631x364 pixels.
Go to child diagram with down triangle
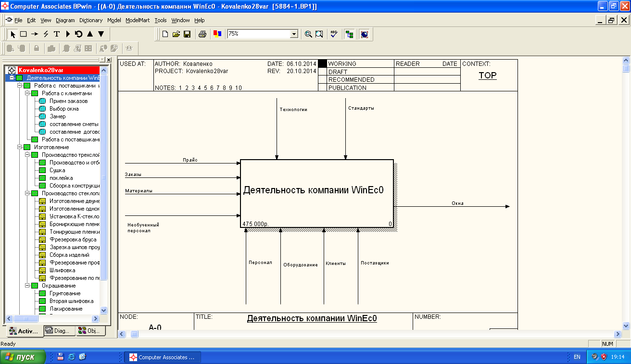pos(101,34)
